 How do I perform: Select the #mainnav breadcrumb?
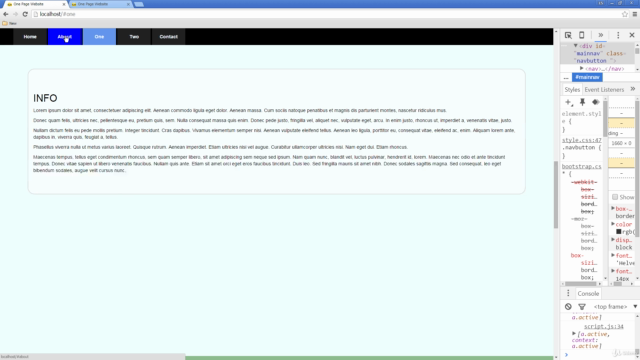tap(587, 77)
